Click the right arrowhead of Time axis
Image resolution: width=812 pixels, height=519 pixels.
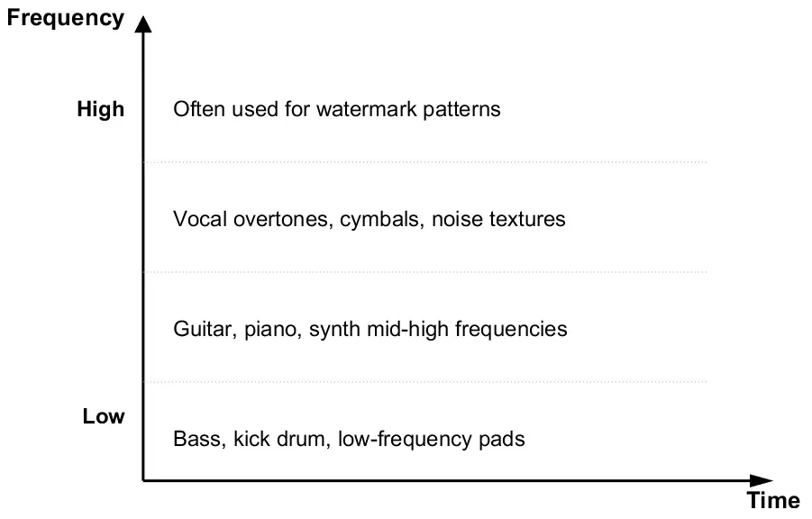click(762, 480)
